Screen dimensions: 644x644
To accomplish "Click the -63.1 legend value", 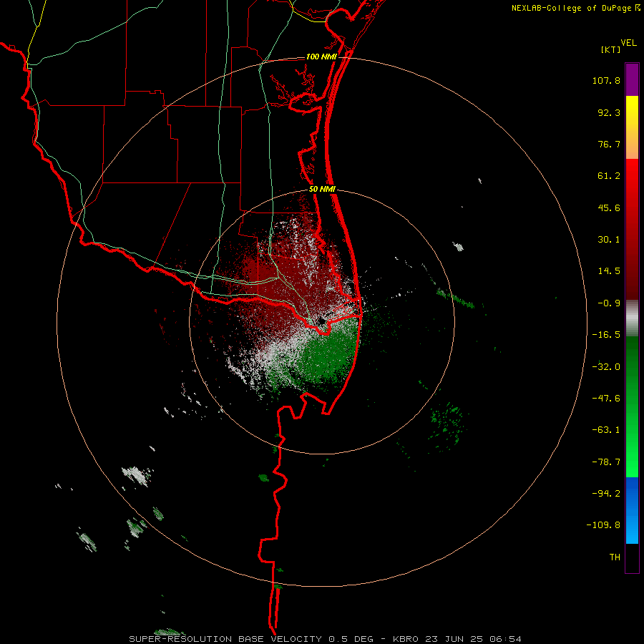I will pos(606,430).
